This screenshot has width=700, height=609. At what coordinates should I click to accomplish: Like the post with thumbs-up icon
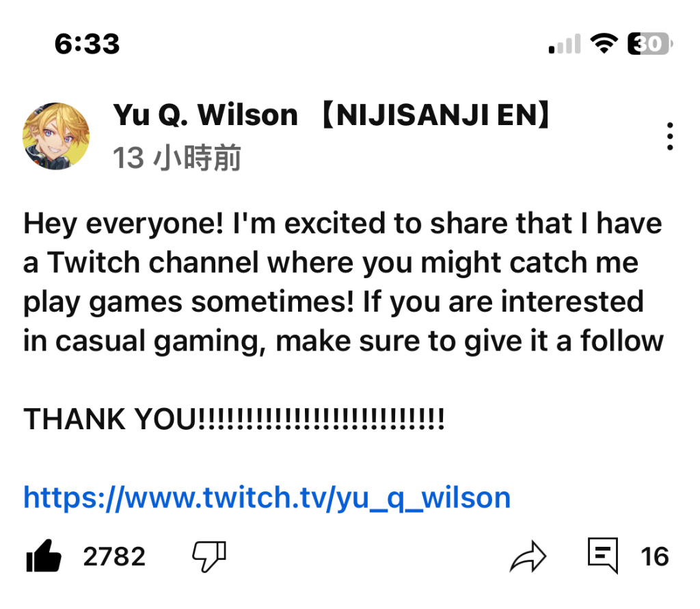click(43, 556)
